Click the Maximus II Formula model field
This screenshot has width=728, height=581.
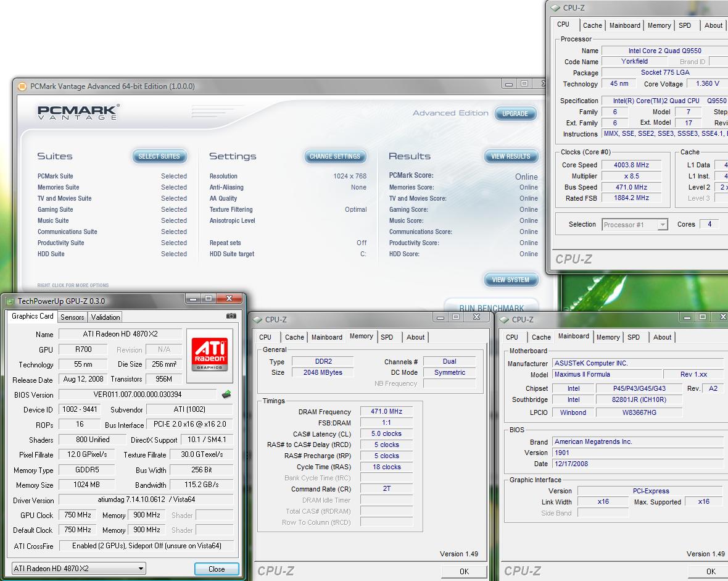pos(607,375)
